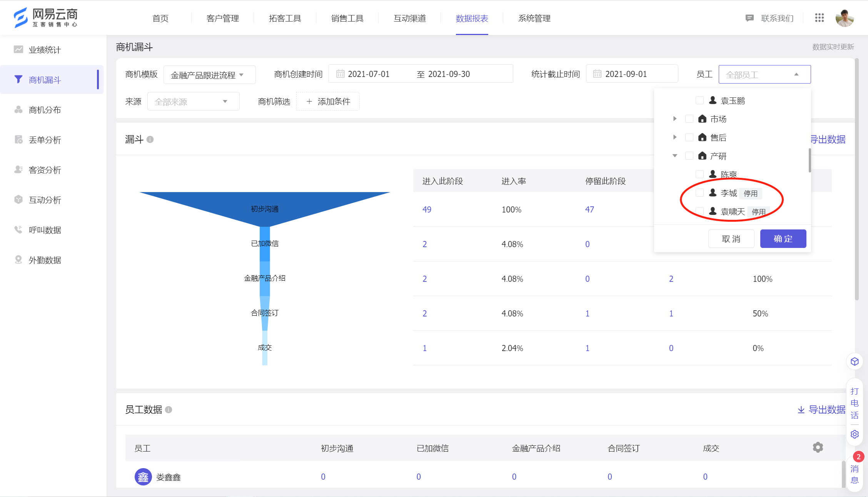Click the 市场 department house icon
The width and height of the screenshot is (868, 497).
click(702, 119)
